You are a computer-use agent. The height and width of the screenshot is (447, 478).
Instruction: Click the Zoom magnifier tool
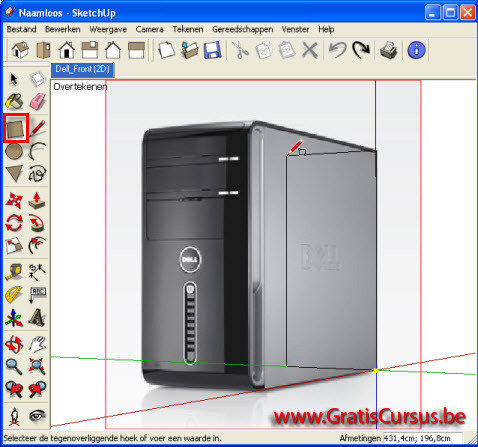(x=14, y=367)
